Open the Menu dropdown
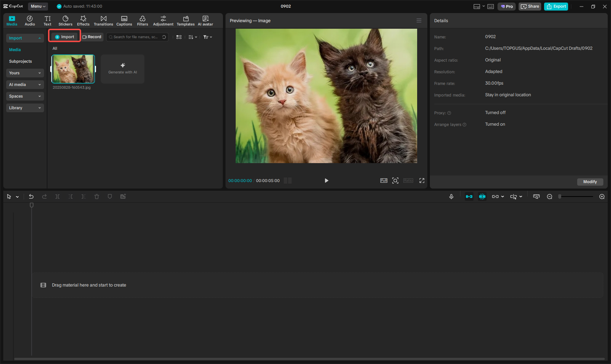Screen dimensions: 611x364 coord(37,6)
